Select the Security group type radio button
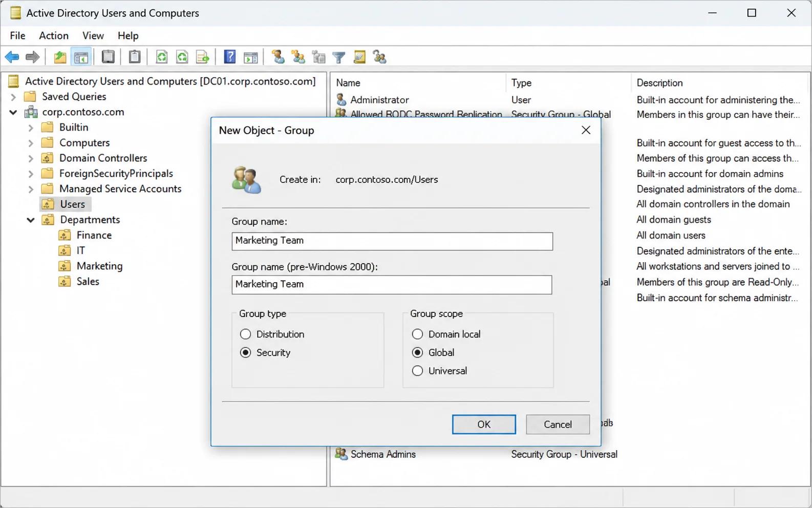This screenshot has width=812, height=508. [246, 353]
